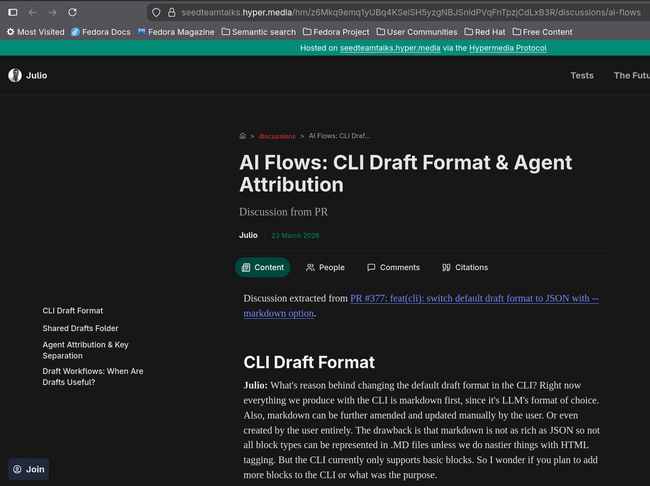
Task: Click Julio's avatar in site header
Action: pos(15,75)
